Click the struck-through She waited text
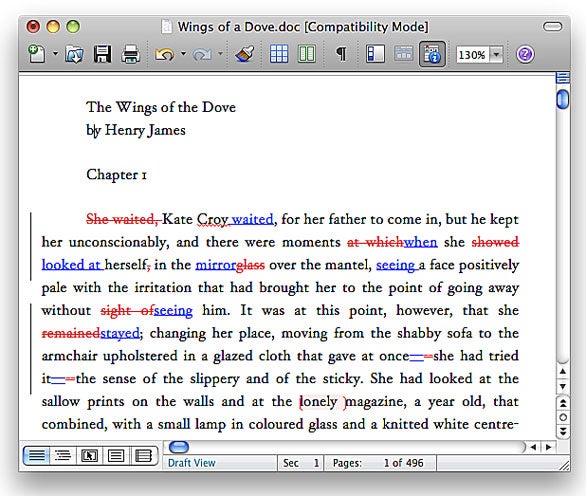The height and width of the screenshot is (496, 586). (123, 219)
